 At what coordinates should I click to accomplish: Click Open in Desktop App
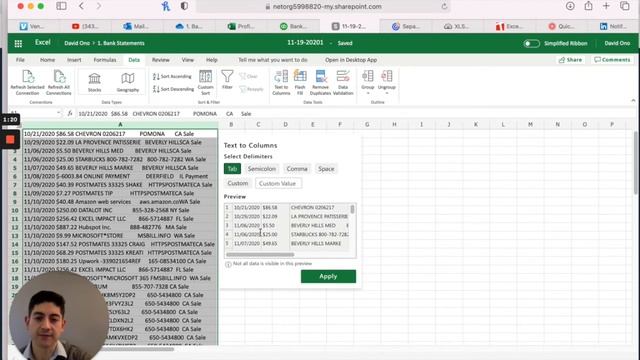pyautogui.click(x=351, y=60)
